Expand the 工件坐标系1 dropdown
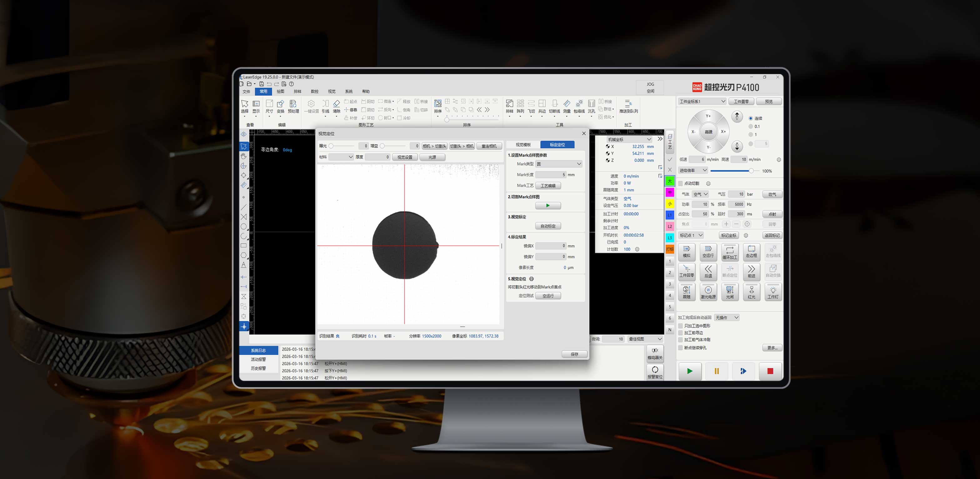 pos(702,102)
